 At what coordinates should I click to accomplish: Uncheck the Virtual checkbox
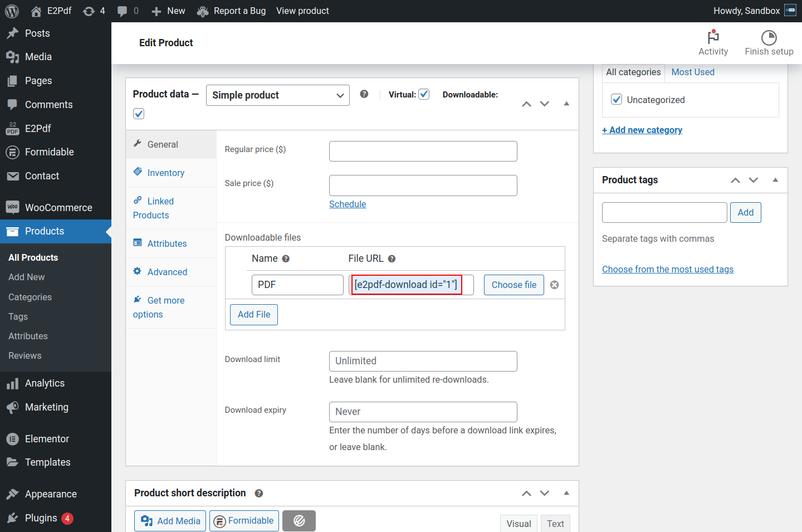(424, 94)
